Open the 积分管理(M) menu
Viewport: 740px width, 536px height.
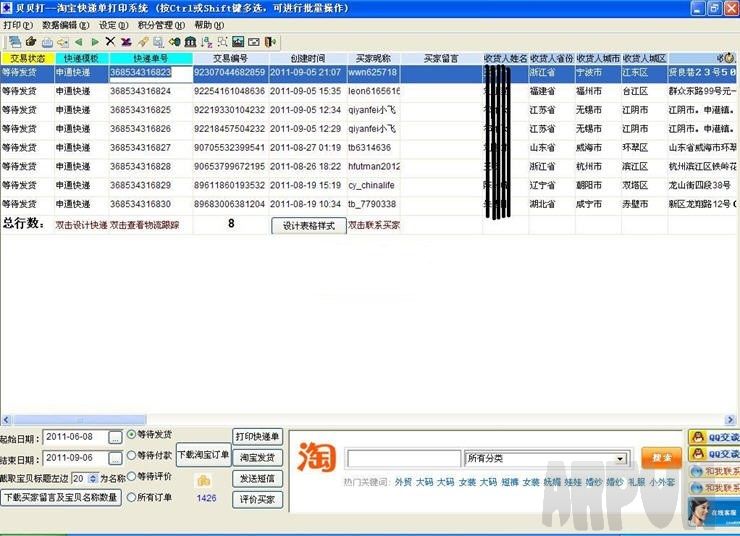tap(161, 25)
